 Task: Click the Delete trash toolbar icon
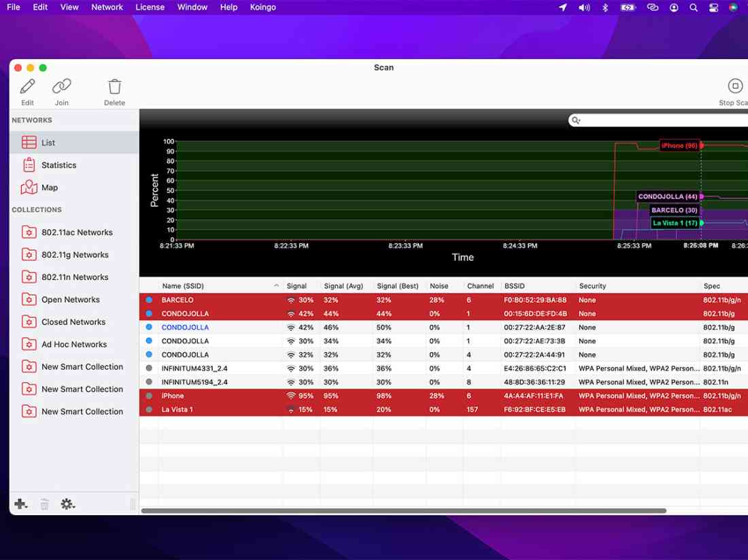tap(114, 87)
